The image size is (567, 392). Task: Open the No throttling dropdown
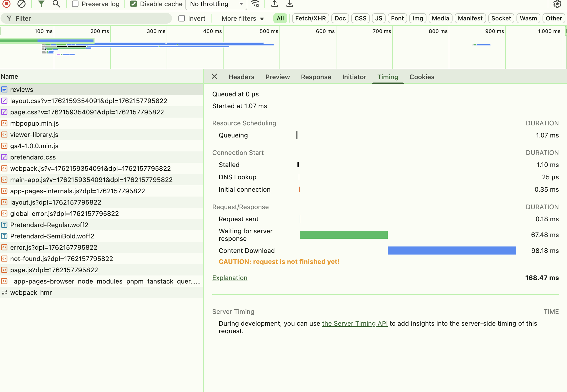coord(216,4)
